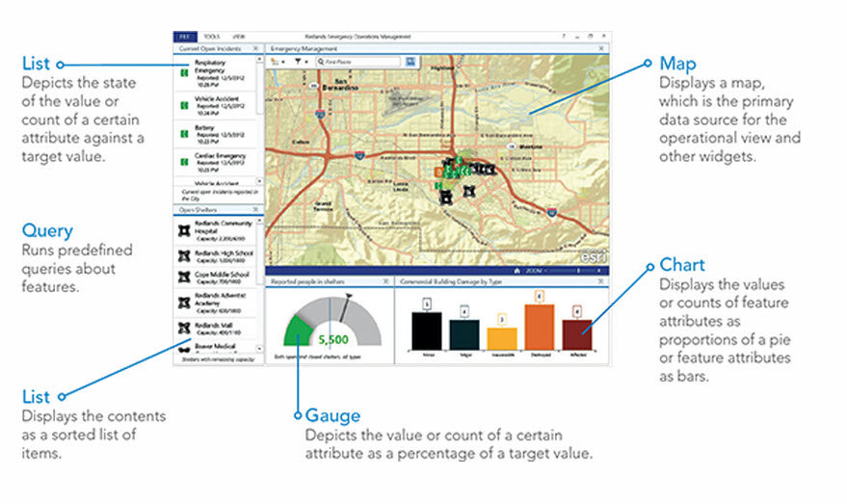Click the shelter icon beside Redlands Mall

[184, 328]
